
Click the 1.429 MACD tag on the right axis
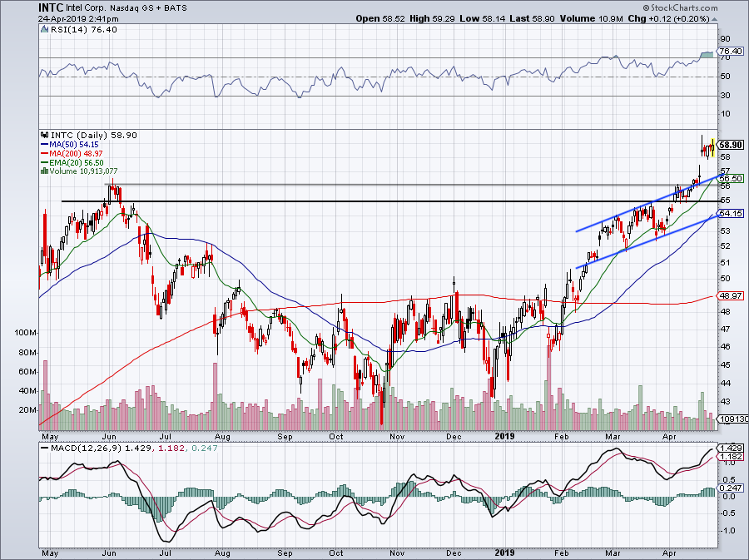(731, 448)
